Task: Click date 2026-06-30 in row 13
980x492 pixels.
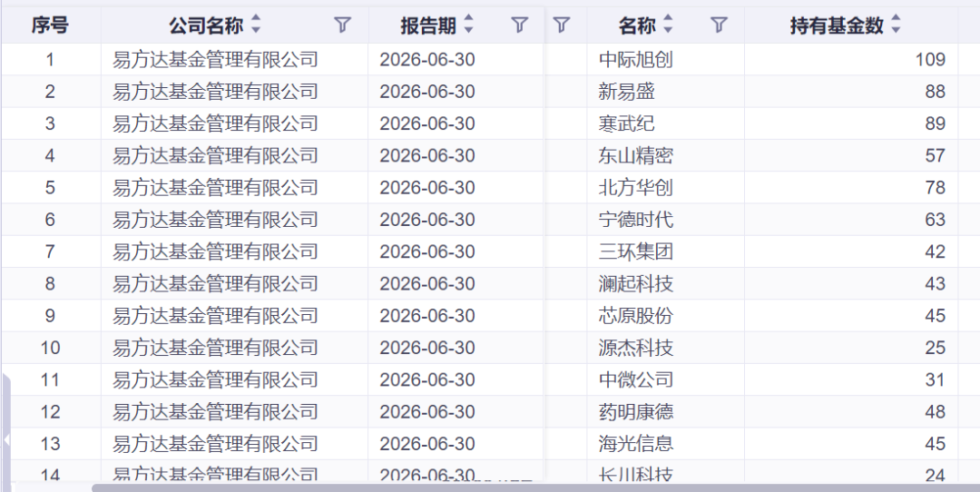Action: coord(427,444)
